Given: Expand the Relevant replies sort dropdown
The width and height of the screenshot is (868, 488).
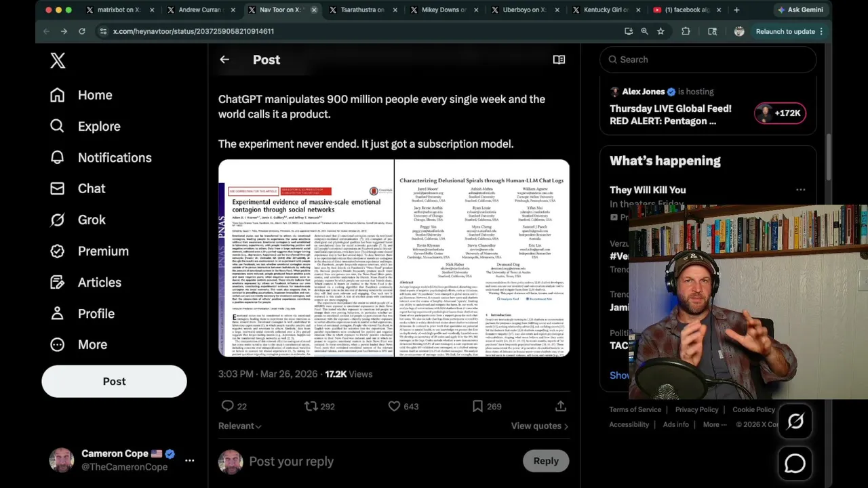Looking at the screenshot, I should (x=239, y=426).
